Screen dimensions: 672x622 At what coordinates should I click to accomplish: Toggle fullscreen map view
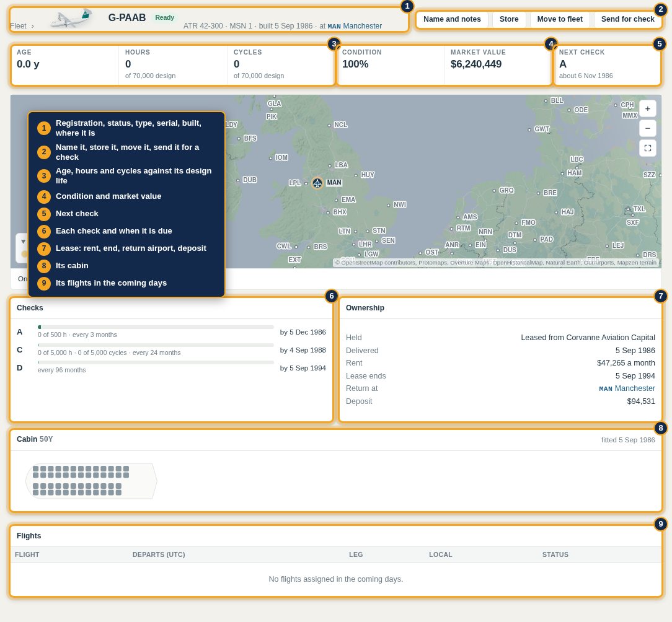pos(648,148)
